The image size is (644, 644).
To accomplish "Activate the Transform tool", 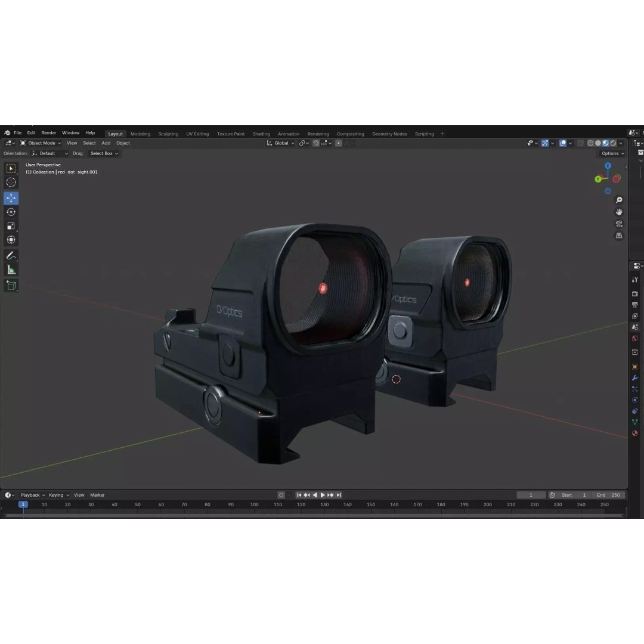I will pos(11,240).
